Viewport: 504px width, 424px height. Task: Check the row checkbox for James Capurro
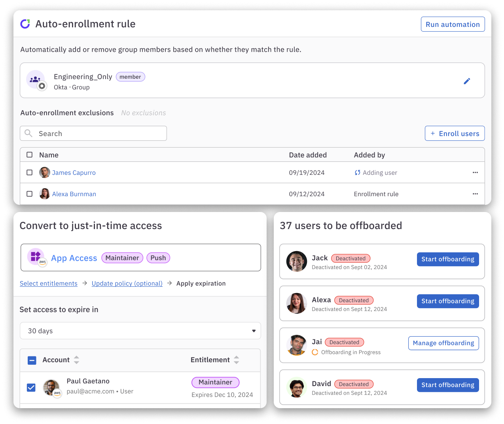point(29,172)
